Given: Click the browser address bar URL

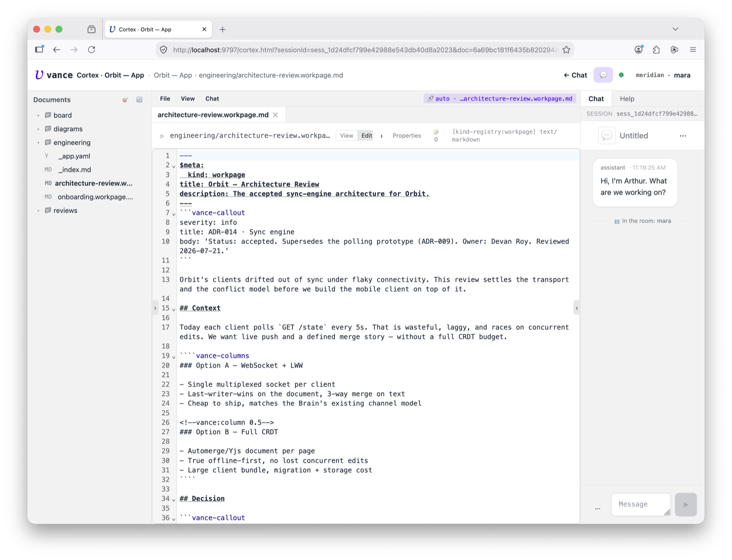Looking at the screenshot, I should 365,50.
